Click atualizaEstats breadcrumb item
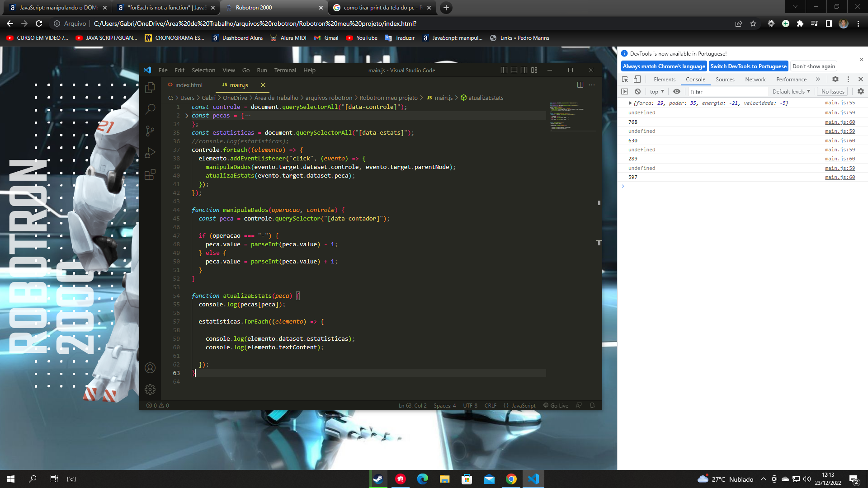The image size is (868, 488). coord(482,98)
